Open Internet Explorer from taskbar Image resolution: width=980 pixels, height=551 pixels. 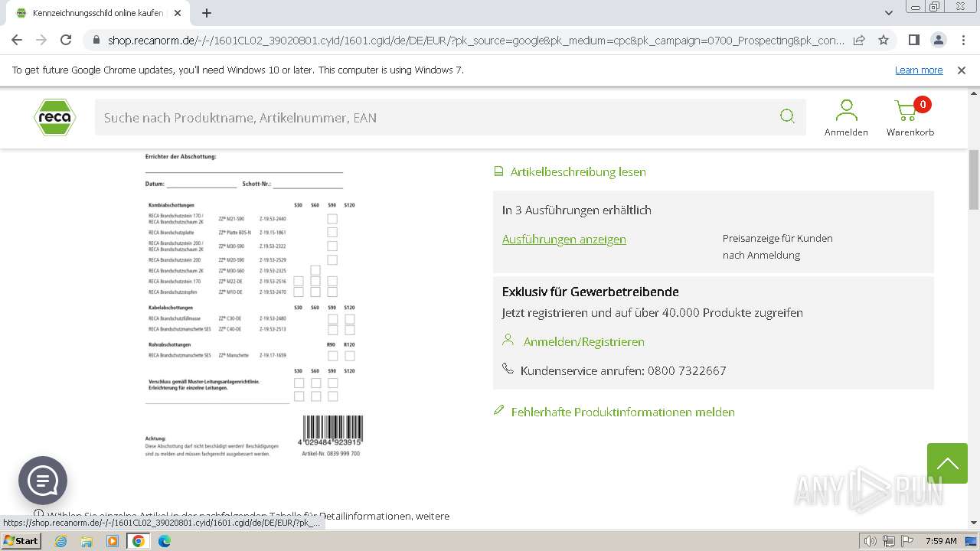61,541
